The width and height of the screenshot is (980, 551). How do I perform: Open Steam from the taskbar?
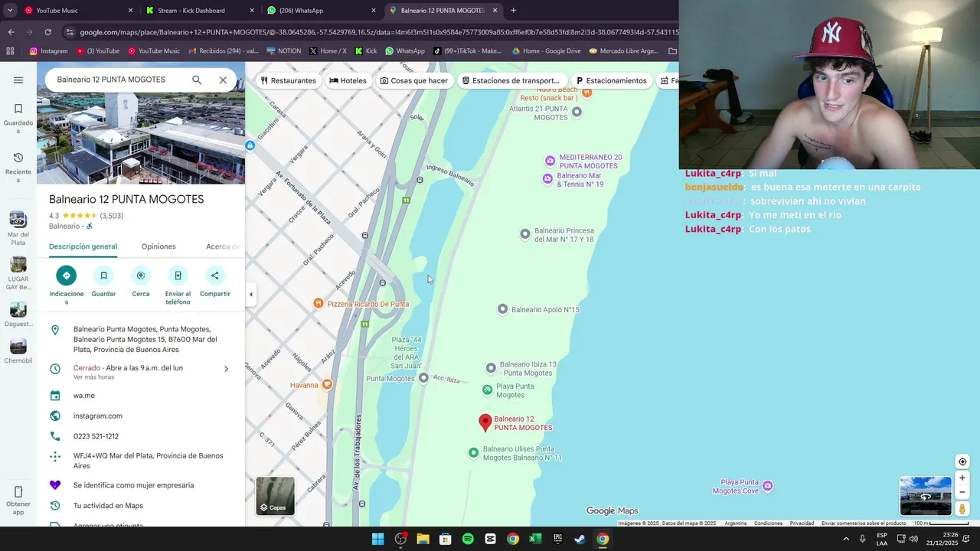click(580, 539)
